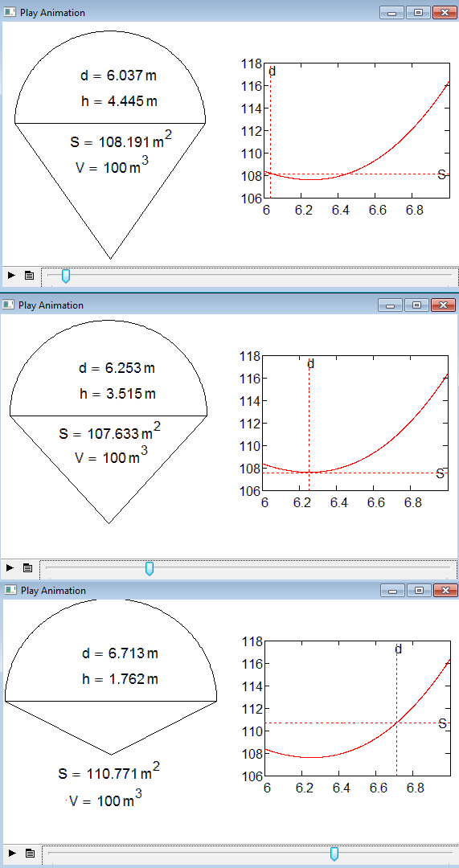Click the 'Play Animation' title of the d = 6.713 m window
The height and width of the screenshot is (868, 459).
click(54, 591)
